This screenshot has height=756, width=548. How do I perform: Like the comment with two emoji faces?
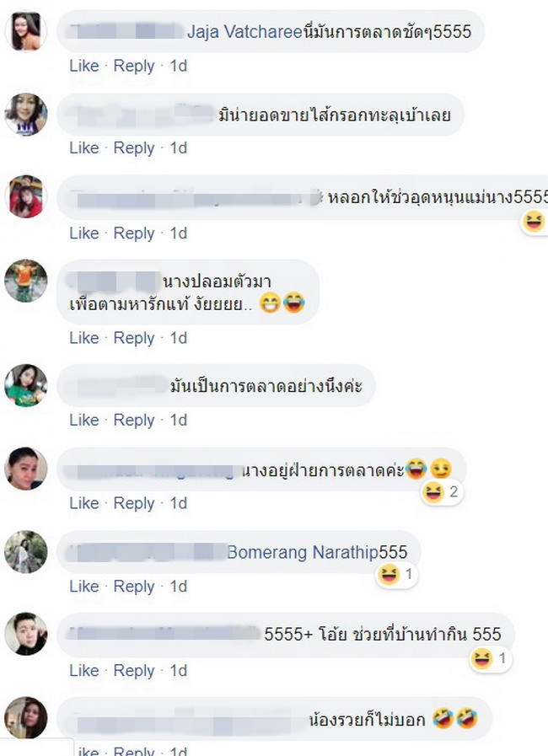(x=84, y=338)
